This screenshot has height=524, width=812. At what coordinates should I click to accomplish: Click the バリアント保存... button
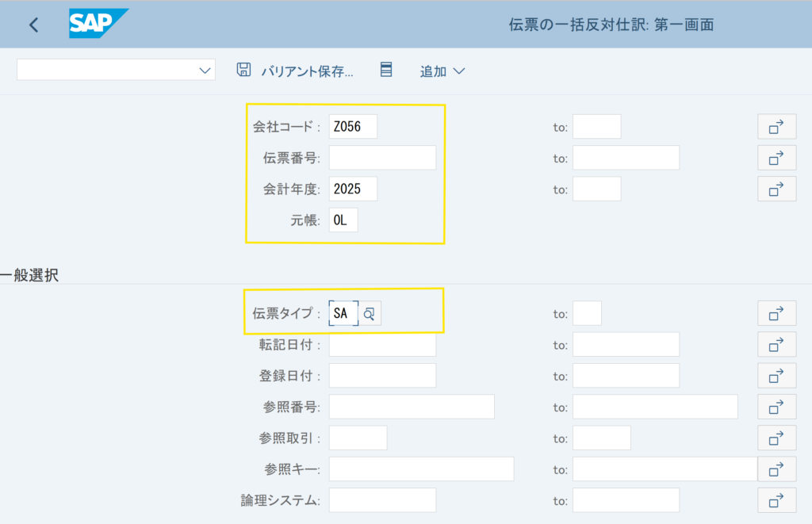click(307, 71)
